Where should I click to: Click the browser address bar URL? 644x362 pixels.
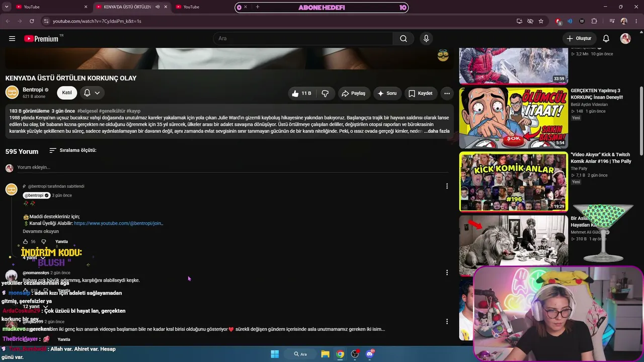pyautogui.click(x=97, y=21)
